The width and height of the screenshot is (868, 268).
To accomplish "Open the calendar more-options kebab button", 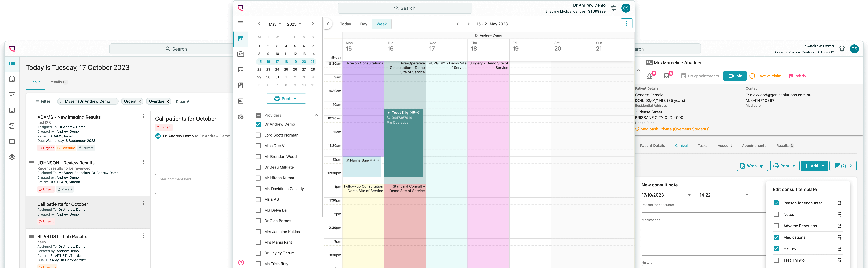I will (626, 24).
